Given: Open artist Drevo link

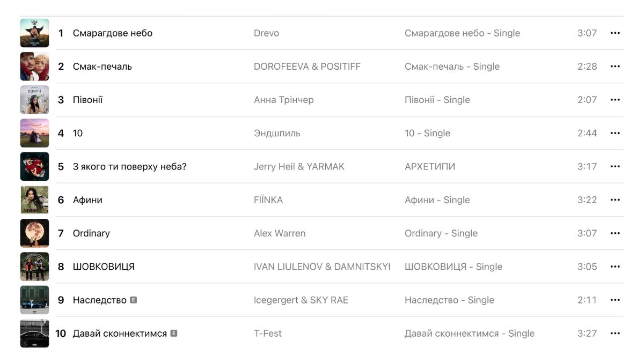Looking at the screenshot, I should point(266,33).
